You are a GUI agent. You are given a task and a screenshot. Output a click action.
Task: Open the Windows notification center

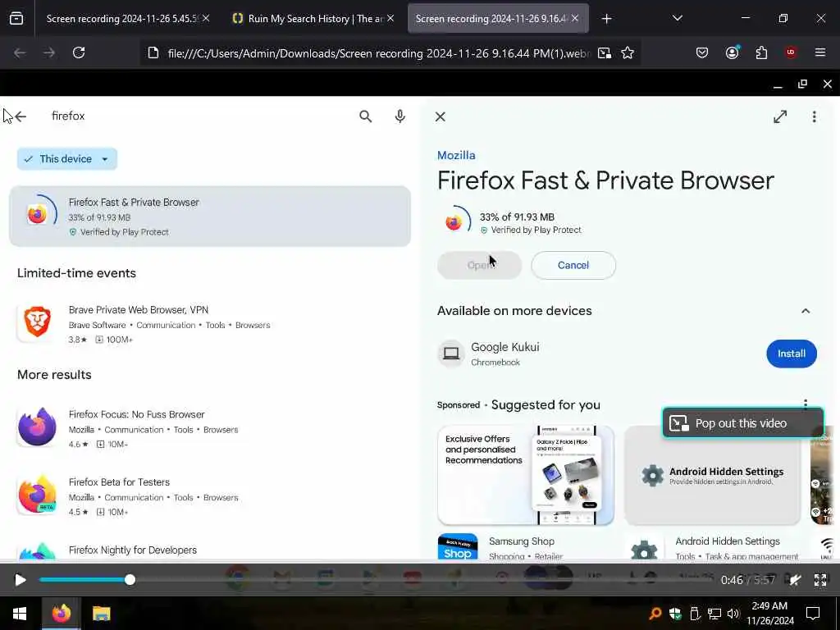point(813,614)
